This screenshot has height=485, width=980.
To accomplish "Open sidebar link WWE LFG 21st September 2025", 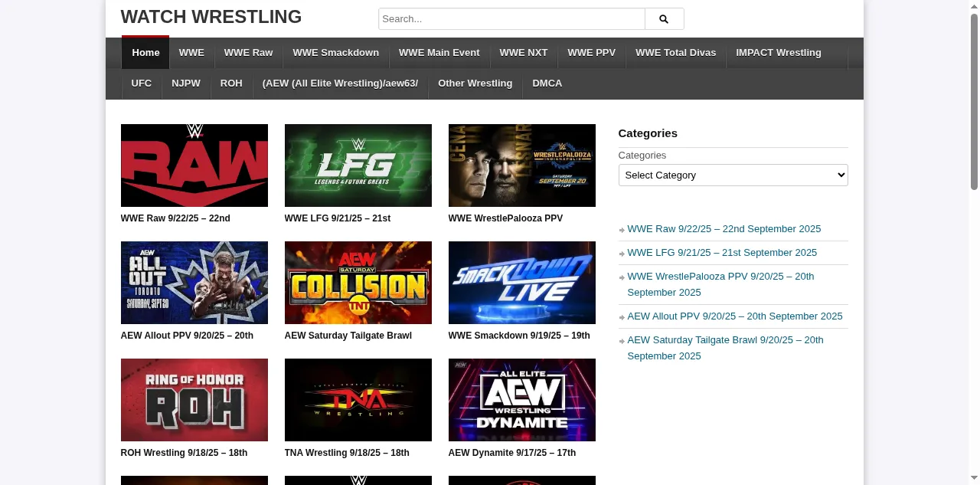I will click(x=722, y=253).
